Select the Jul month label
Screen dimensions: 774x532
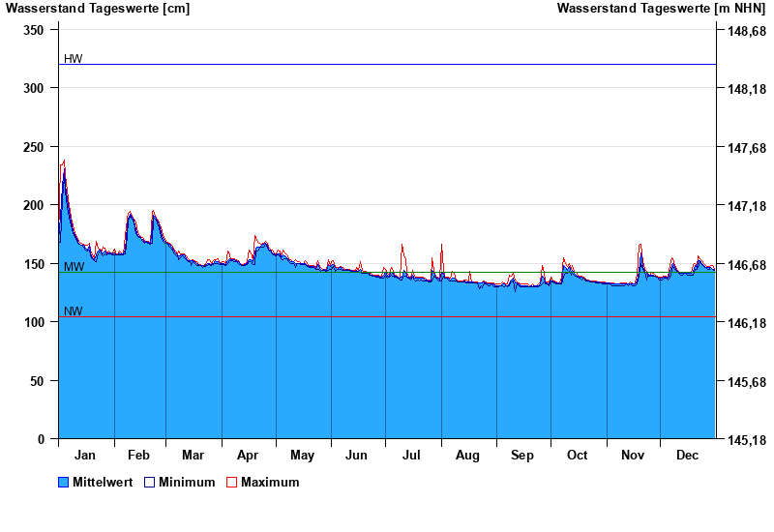[412, 456]
